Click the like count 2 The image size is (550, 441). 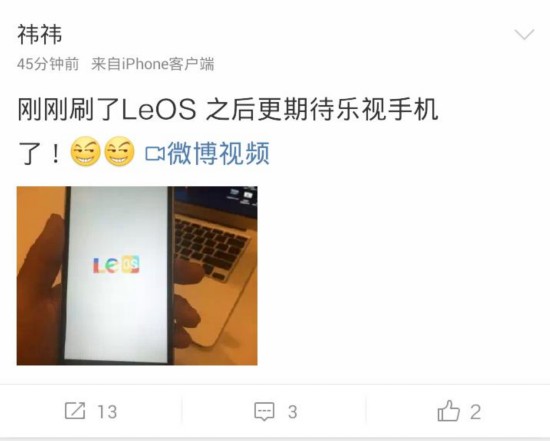tap(475, 412)
